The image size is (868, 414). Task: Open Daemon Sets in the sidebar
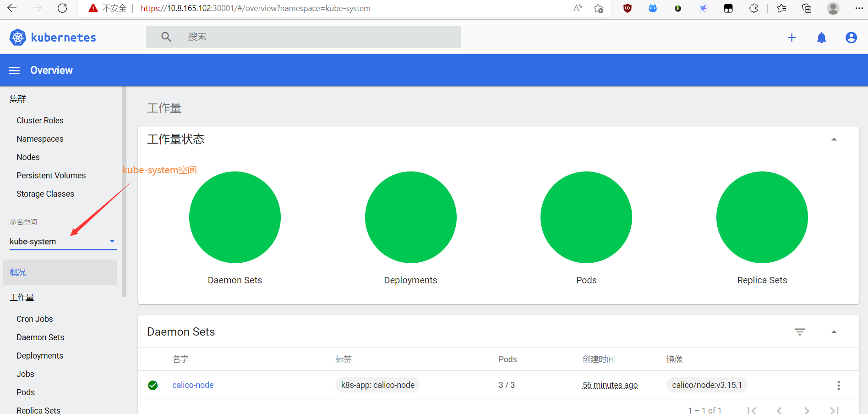(x=40, y=337)
